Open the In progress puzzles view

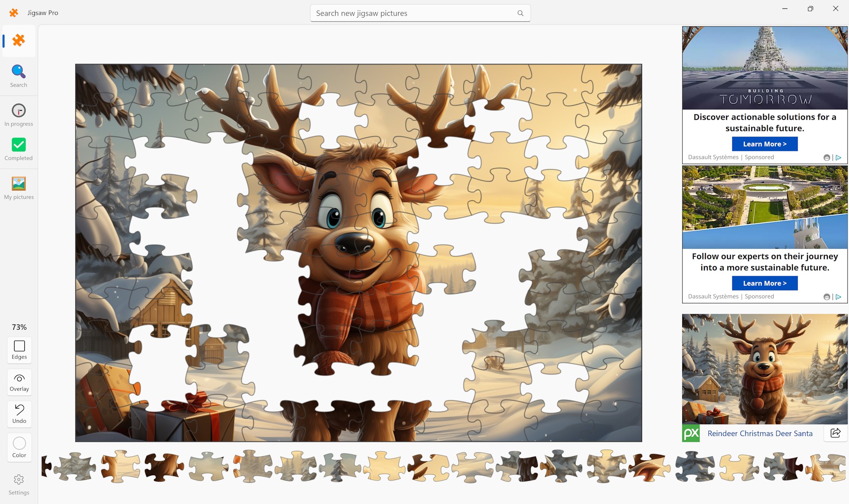(x=19, y=114)
